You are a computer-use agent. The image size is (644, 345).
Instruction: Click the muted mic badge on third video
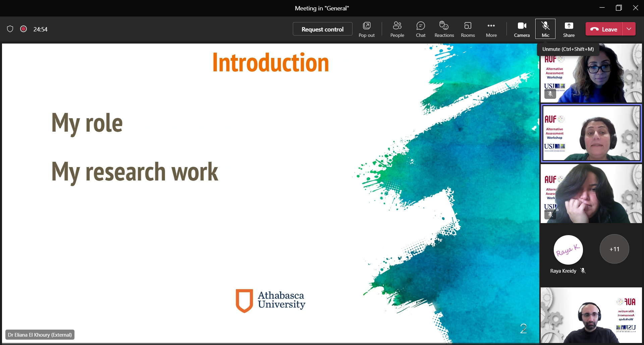pos(550,214)
